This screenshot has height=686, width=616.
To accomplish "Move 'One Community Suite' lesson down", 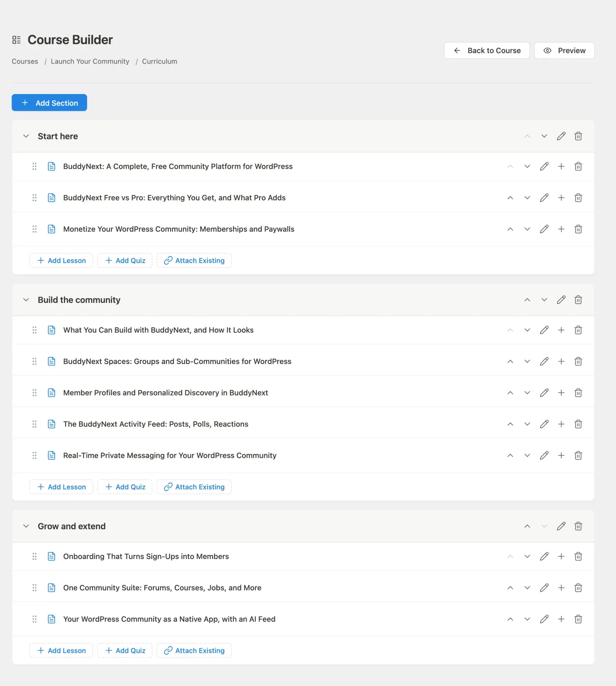I will point(527,588).
